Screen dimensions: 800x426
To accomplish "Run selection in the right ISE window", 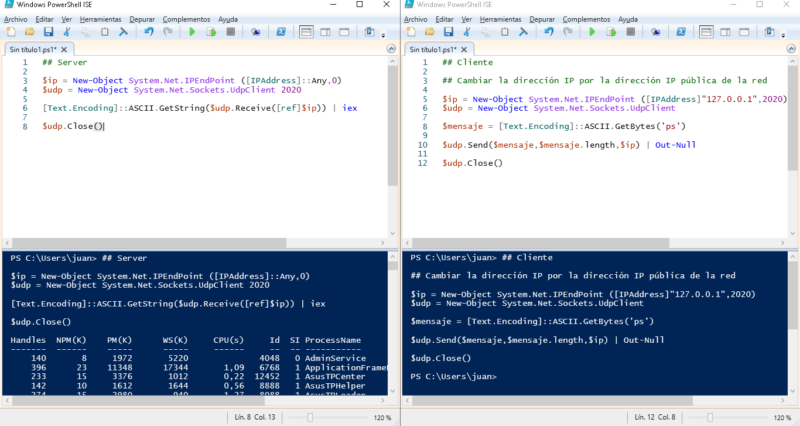I will pos(612,32).
